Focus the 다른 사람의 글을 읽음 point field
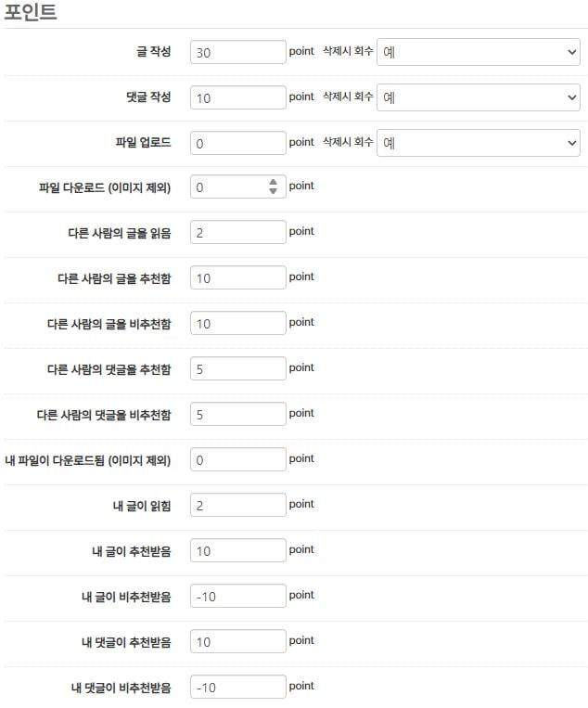The image size is (588, 708). [237, 233]
